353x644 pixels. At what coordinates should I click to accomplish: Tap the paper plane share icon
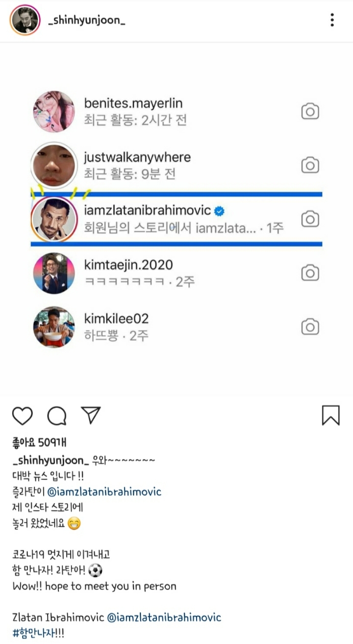click(91, 415)
